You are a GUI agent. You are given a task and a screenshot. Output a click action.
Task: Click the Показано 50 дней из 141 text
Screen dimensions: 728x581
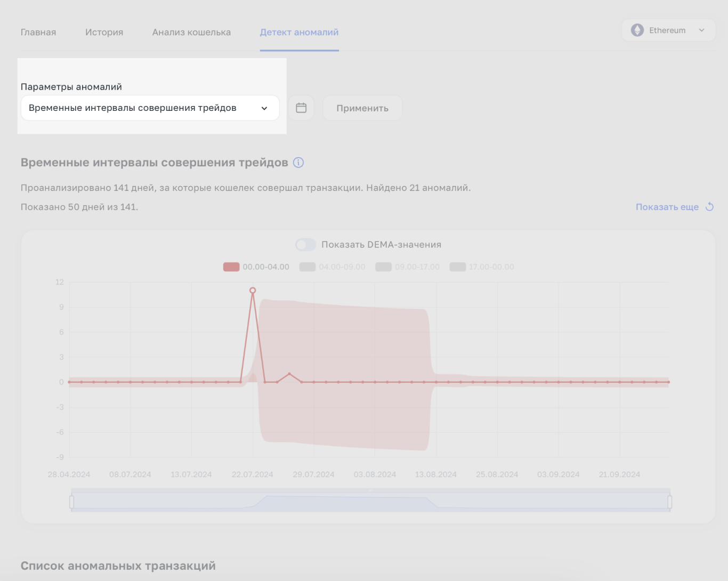[79, 207]
